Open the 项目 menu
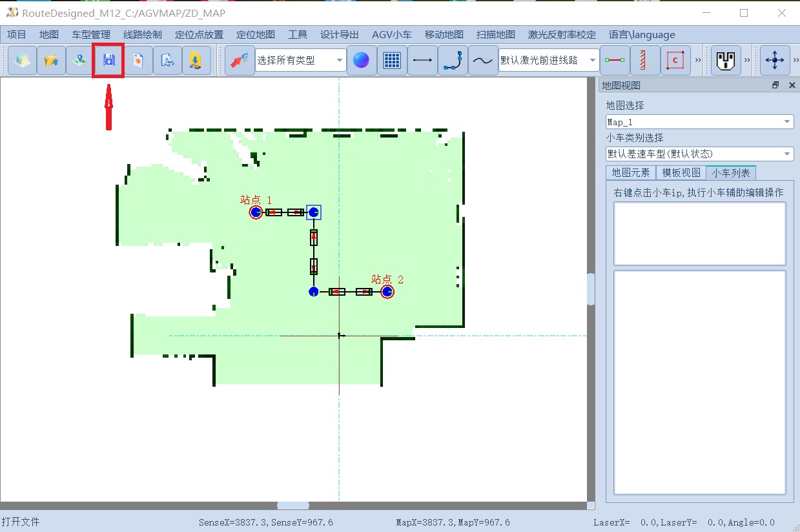The width and height of the screenshot is (800, 532). [x=17, y=35]
